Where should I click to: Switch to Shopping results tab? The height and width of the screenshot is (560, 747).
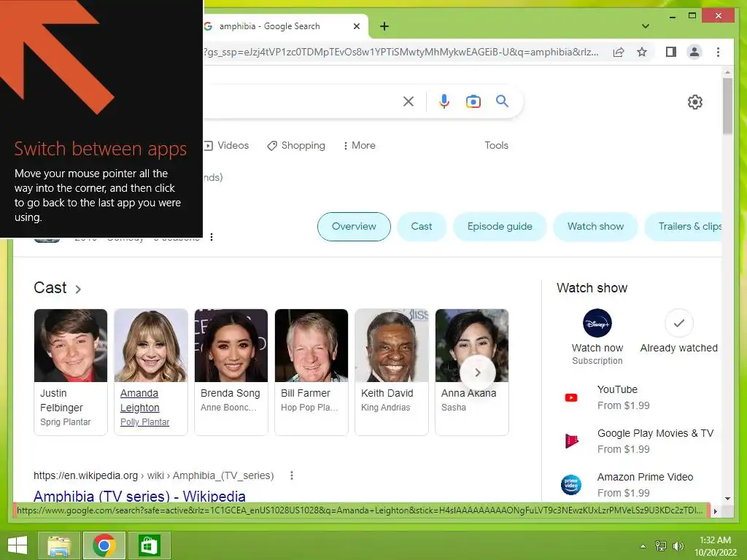[296, 145]
